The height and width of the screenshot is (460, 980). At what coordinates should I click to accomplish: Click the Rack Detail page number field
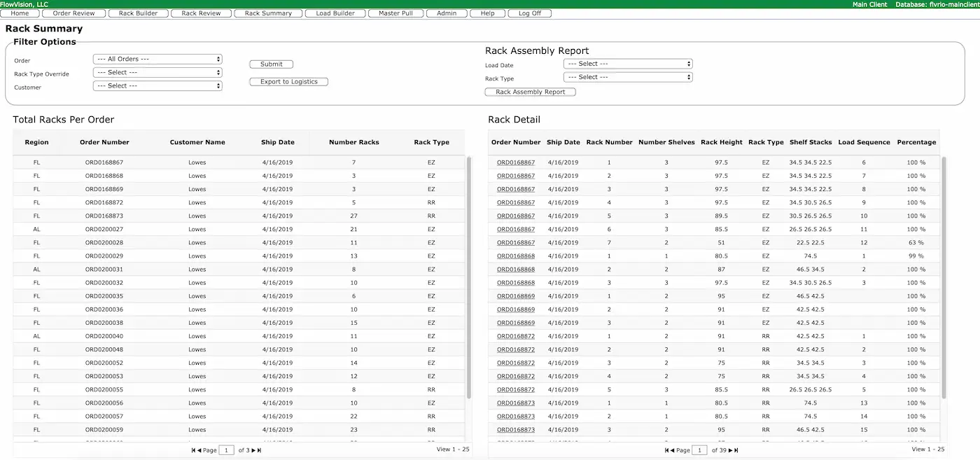(x=699, y=450)
